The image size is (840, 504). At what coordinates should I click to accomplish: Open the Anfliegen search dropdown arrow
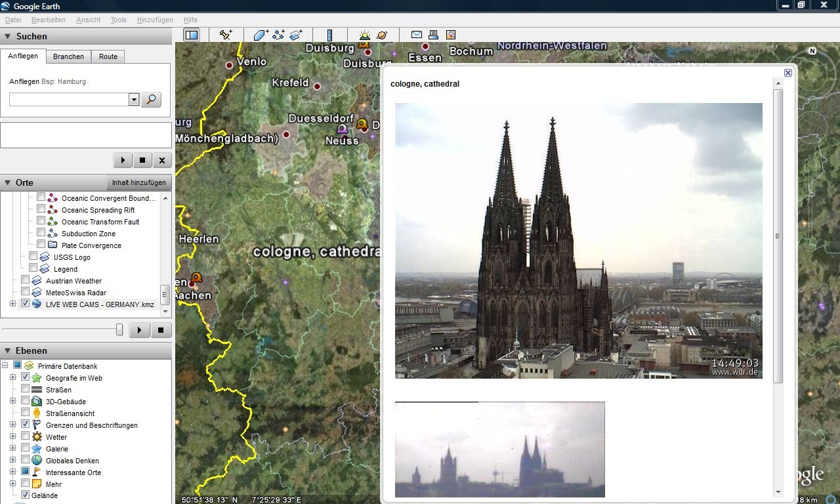[x=134, y=100]
